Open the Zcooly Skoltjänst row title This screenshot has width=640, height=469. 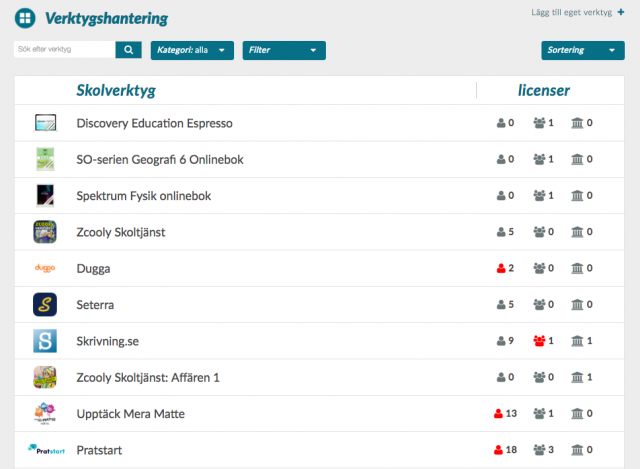point(121,232)
